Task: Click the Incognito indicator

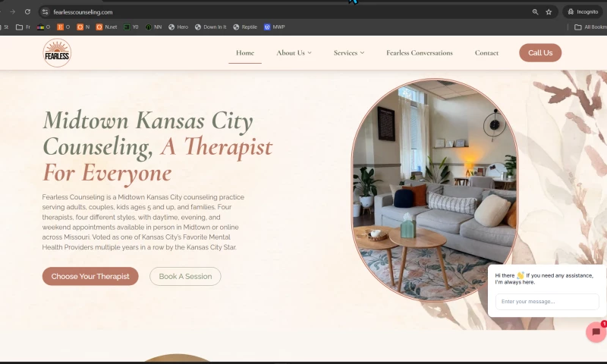Action: point(583,12)
